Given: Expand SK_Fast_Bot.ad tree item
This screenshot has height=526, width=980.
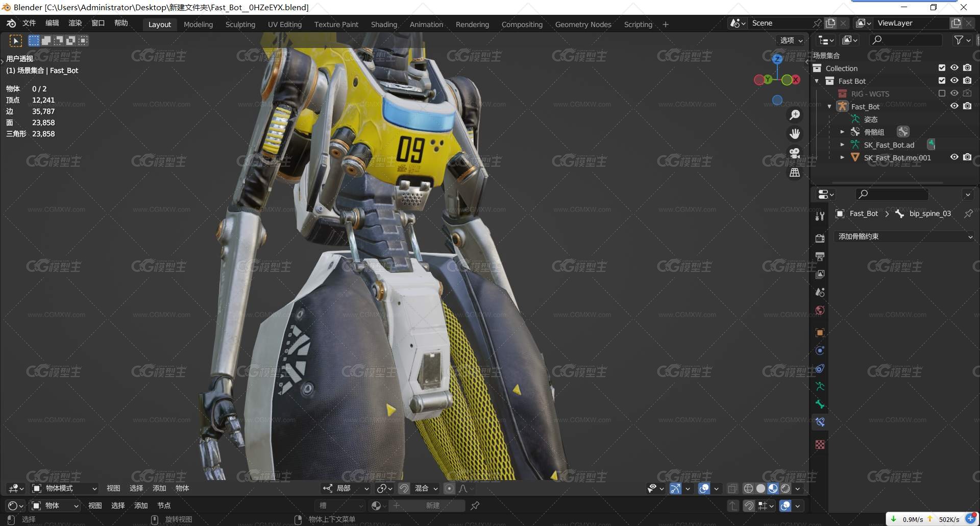Looking at the screenshot, I should point(842,145).
